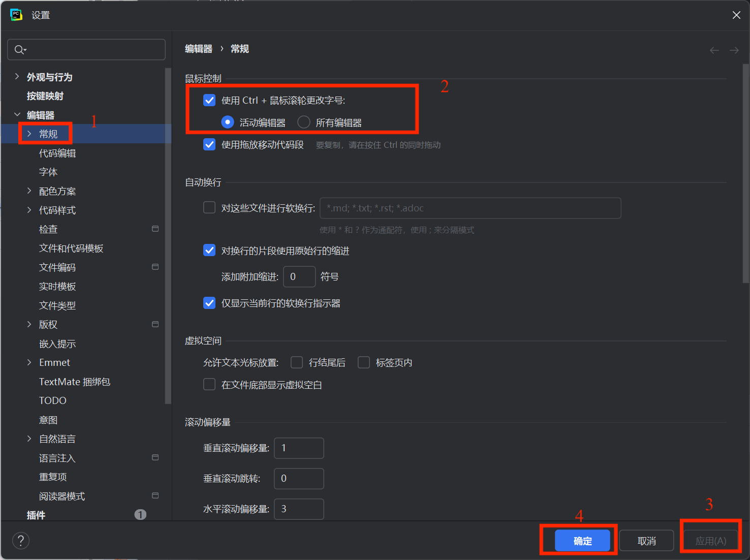
Task: Click the 确定 button
Action: click(x=582, y=541)
